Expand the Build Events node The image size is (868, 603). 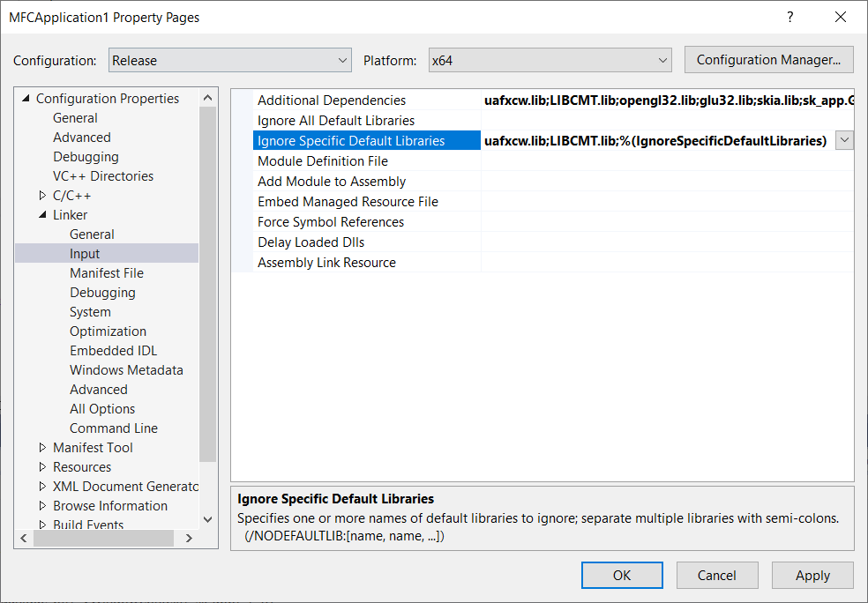42,525
